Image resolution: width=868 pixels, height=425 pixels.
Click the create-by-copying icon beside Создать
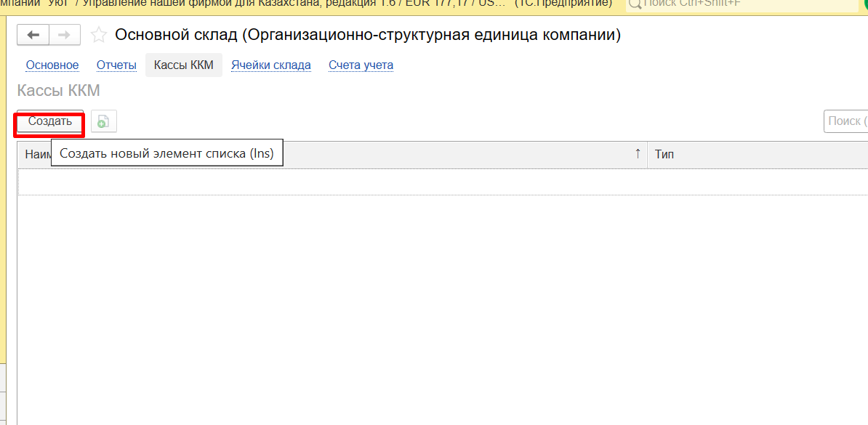coord(103,122)
